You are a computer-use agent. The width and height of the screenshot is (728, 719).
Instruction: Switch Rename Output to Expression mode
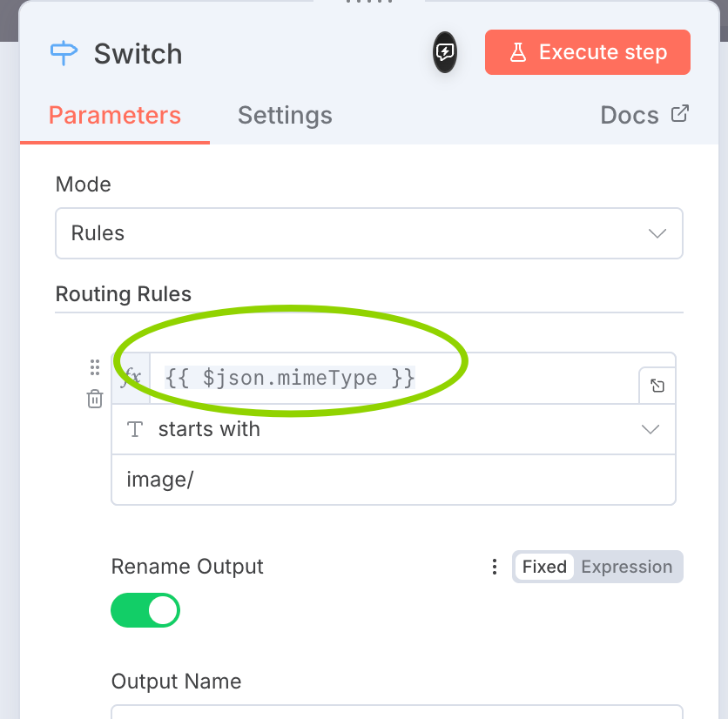click(x=626, y=567)
